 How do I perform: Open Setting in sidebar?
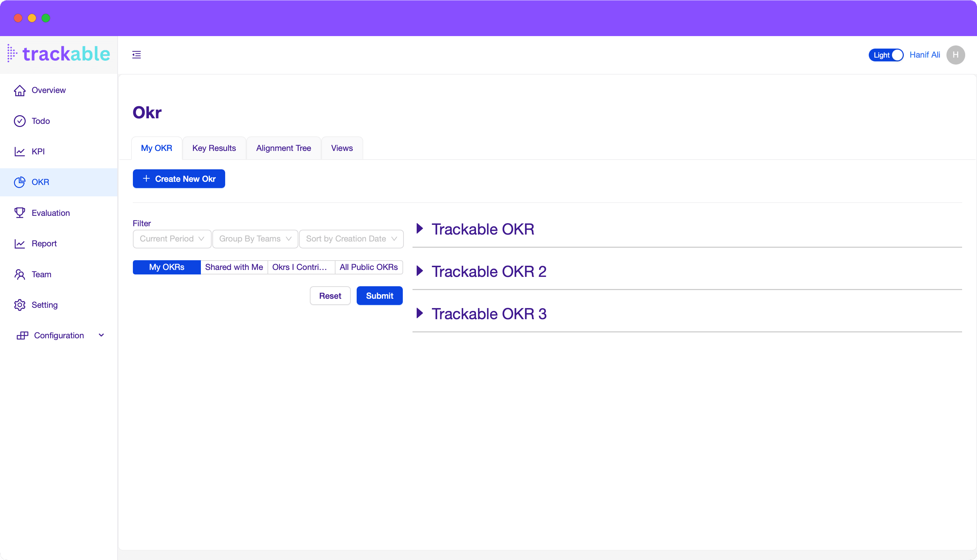(x=58, y=305)
